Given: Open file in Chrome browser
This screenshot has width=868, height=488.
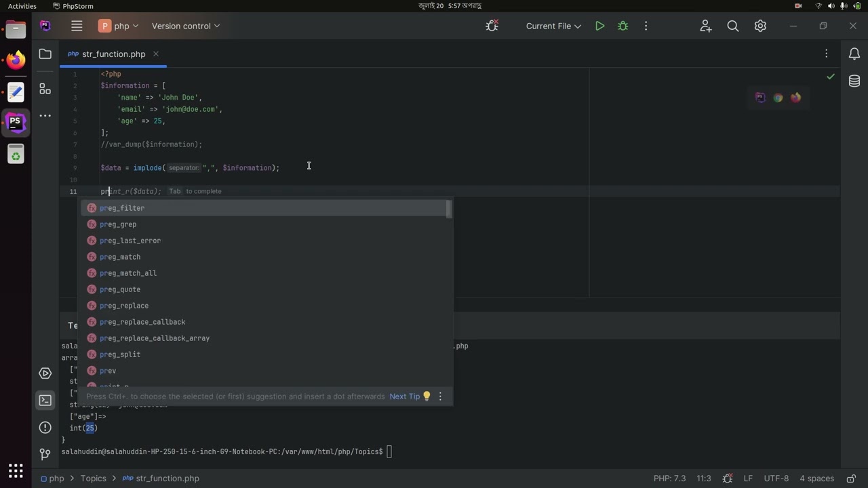Looking at the screenshot, I should (x=778, y=98).
